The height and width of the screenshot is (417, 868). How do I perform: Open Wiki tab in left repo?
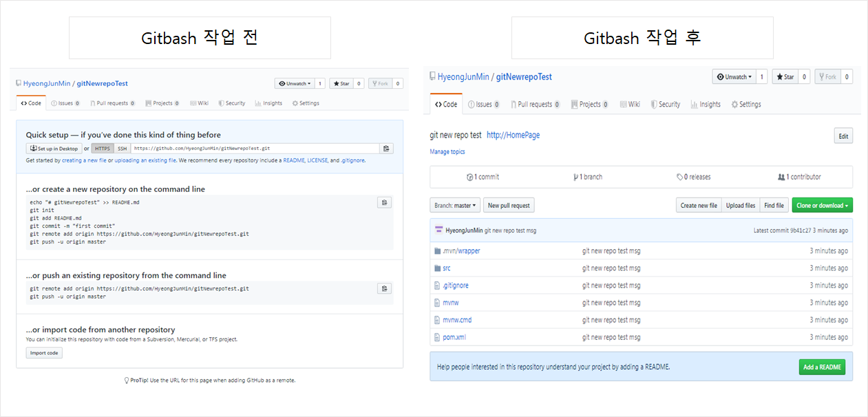coord(199,103)
